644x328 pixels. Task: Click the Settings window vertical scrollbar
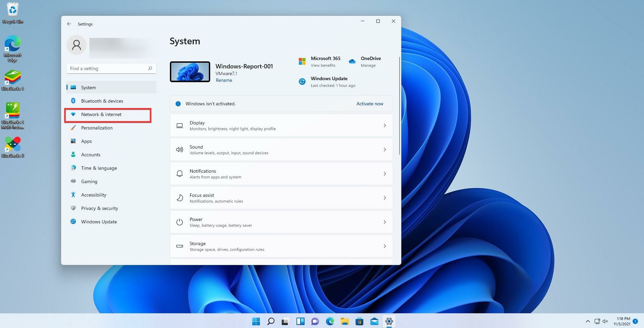pos(399,106)
